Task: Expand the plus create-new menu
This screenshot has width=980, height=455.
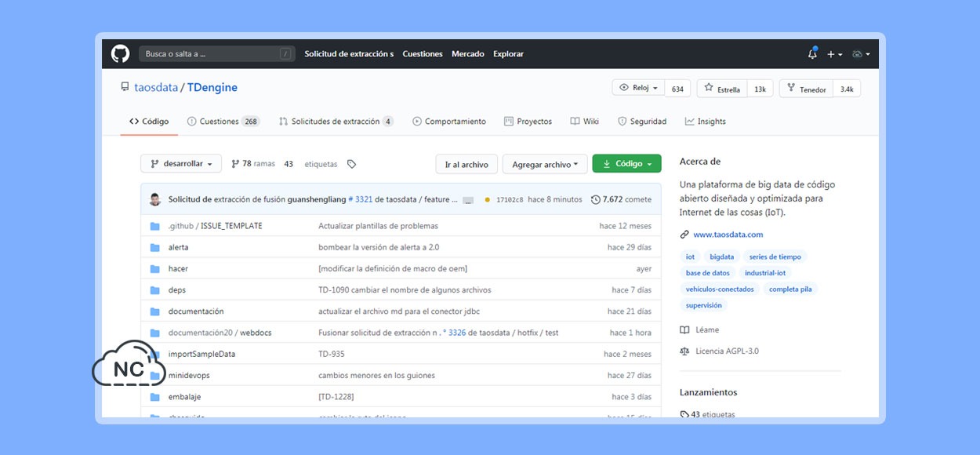Action: point(834,54)
